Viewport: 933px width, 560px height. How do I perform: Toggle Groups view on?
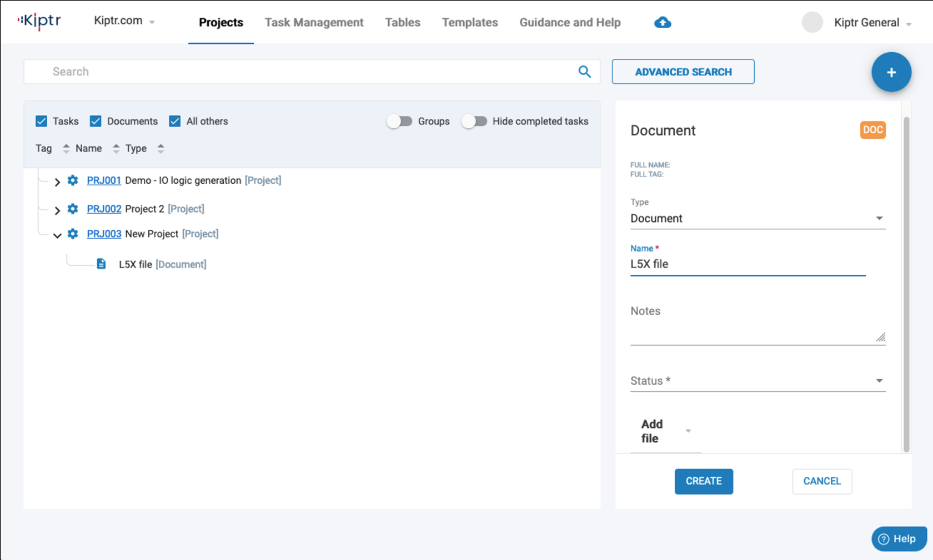tap(399, 121)
